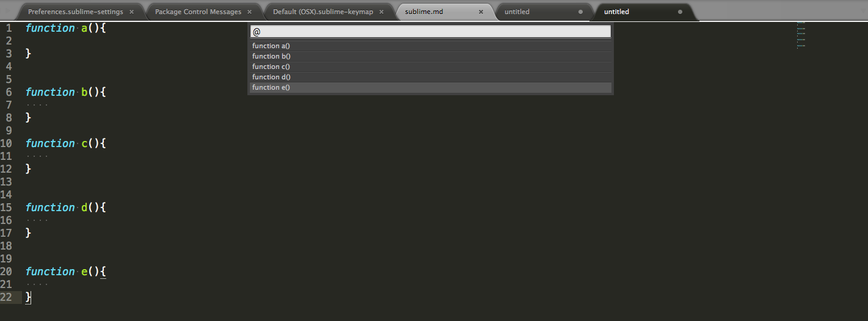This screenshot has width=868, height=321.
Task: Click line number 10 in gutter
Action: (7, 143)
